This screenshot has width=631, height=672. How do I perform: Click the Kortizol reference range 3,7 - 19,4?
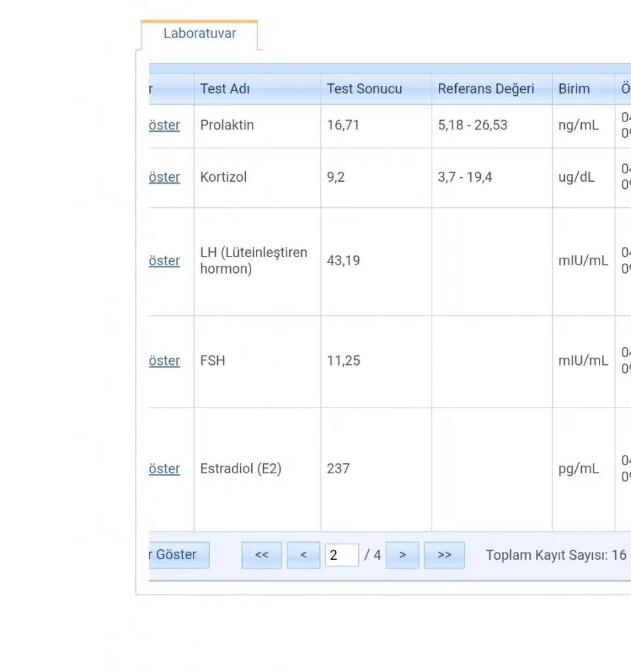(465, 177)
